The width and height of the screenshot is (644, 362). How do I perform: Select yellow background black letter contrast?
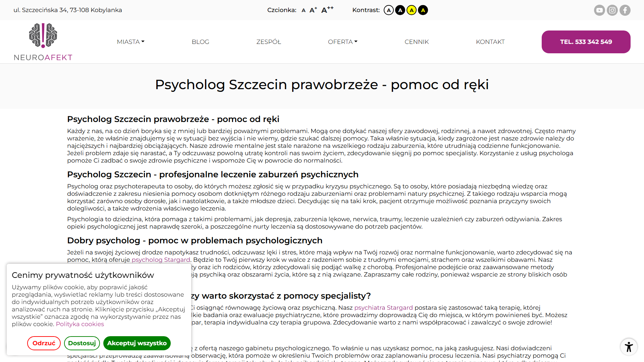tap(412, 10)
